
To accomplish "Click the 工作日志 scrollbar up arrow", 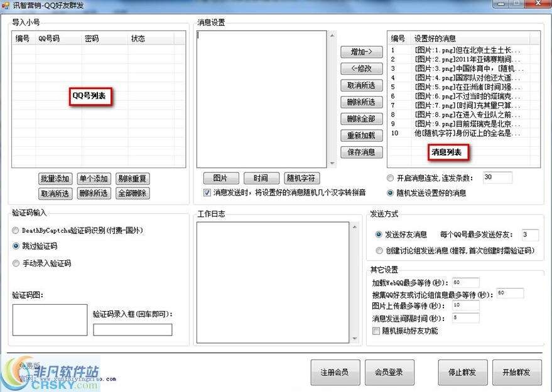I will (x=355, y=227).
